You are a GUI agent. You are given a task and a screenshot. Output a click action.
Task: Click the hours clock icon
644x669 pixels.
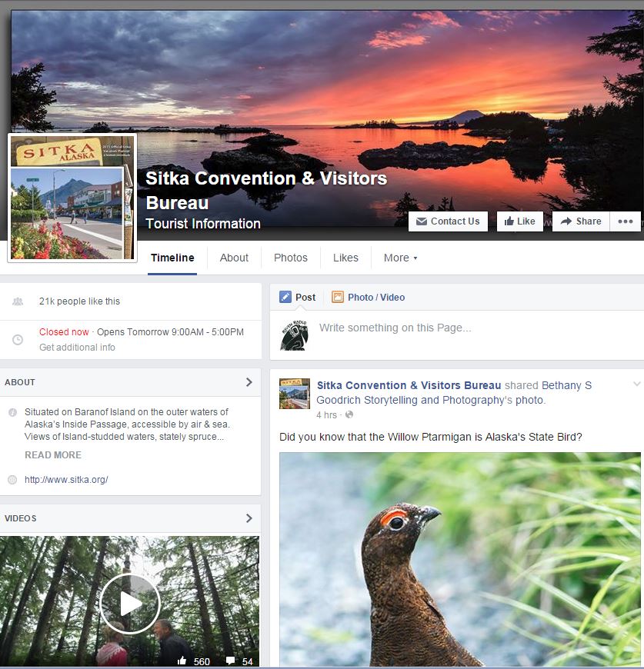18,340
